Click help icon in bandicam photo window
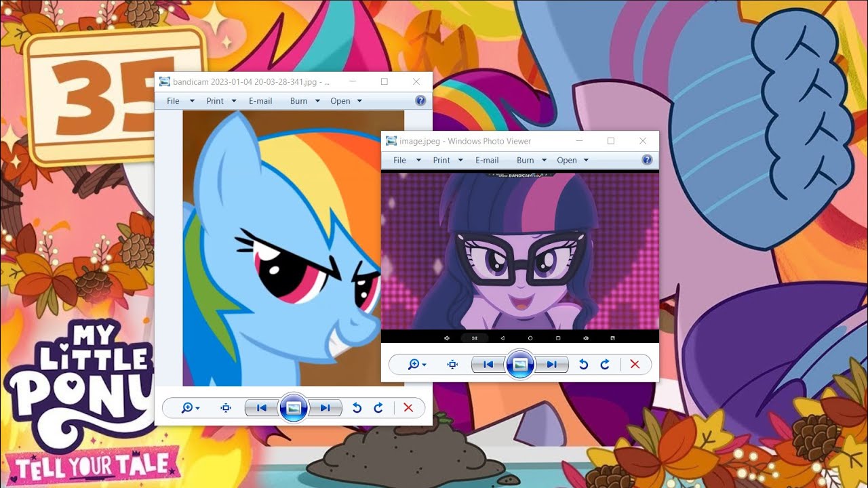The image size is (868, 488). 420,101
